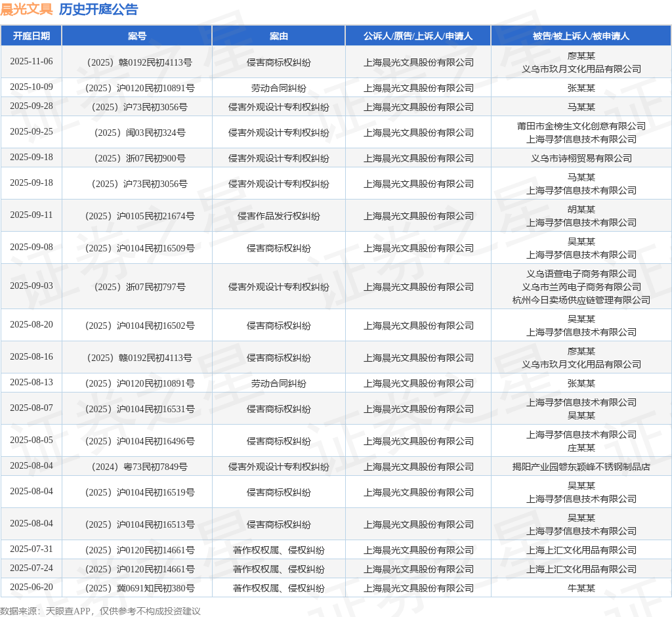The width and height of the screenshot is (672, 617).
Task: Click the date 2025-08-05
Action: [31, 440]
